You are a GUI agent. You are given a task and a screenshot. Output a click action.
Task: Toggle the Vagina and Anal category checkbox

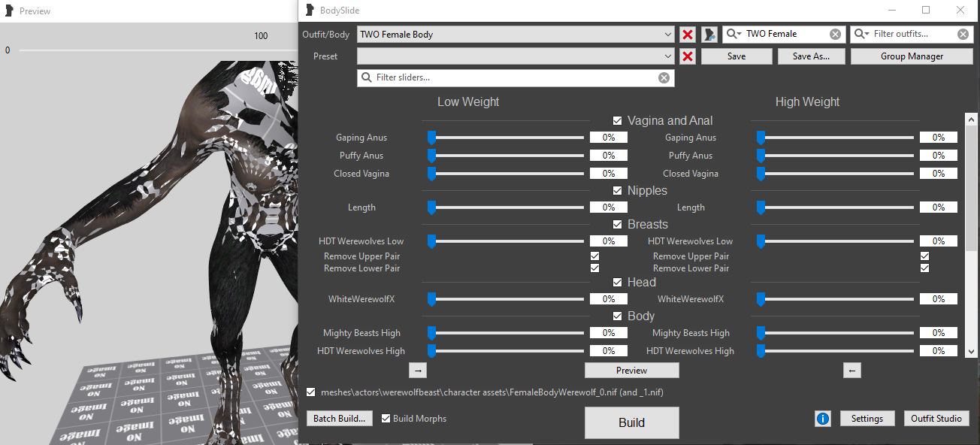618,121
